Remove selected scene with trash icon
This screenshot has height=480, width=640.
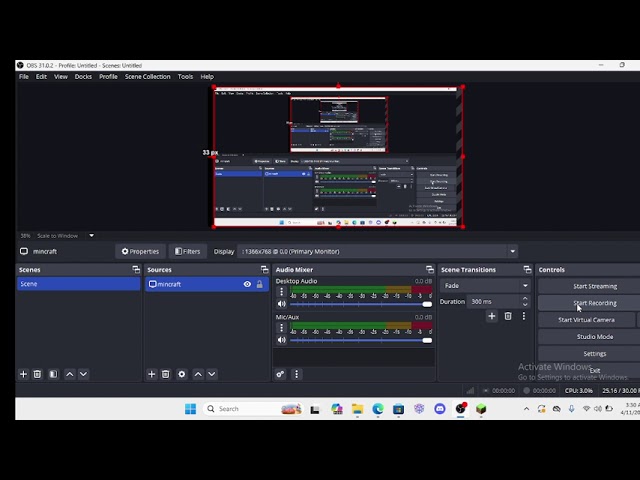click(37, 374)
